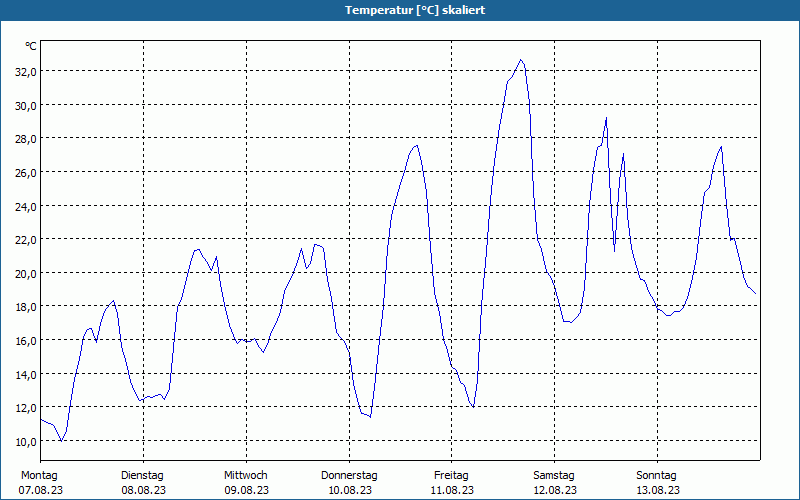This screenshot has width=800, height=500.
Task: Click the 16,0 axis label
Action: pyautogui.click(x=26, y=341)
